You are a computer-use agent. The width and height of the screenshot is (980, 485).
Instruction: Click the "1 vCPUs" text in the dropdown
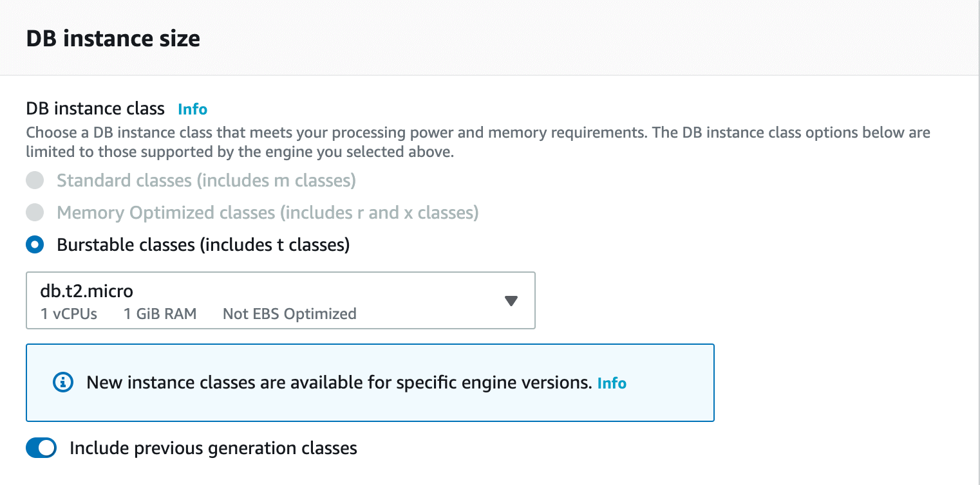coord(69,314)
